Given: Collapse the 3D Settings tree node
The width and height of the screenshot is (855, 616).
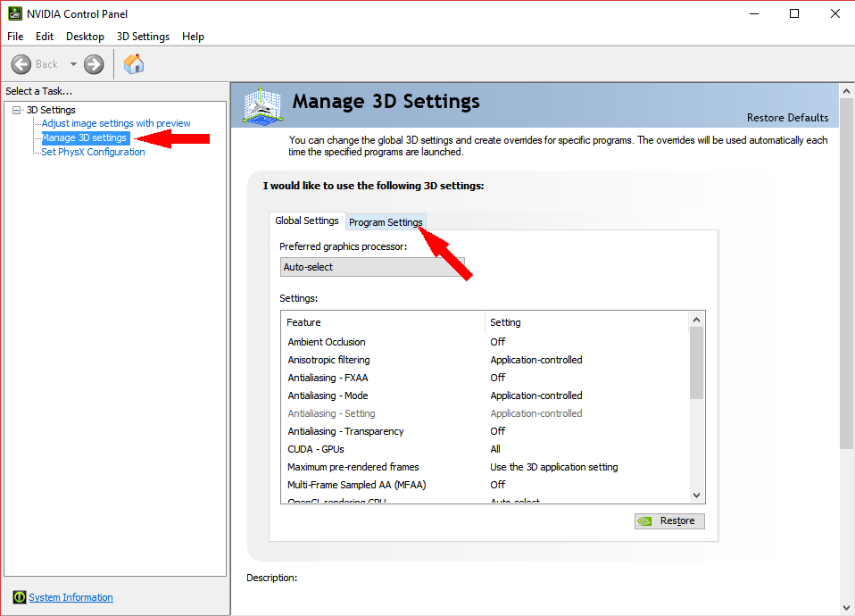Looking at the screenshot, I should pos(17,110).
